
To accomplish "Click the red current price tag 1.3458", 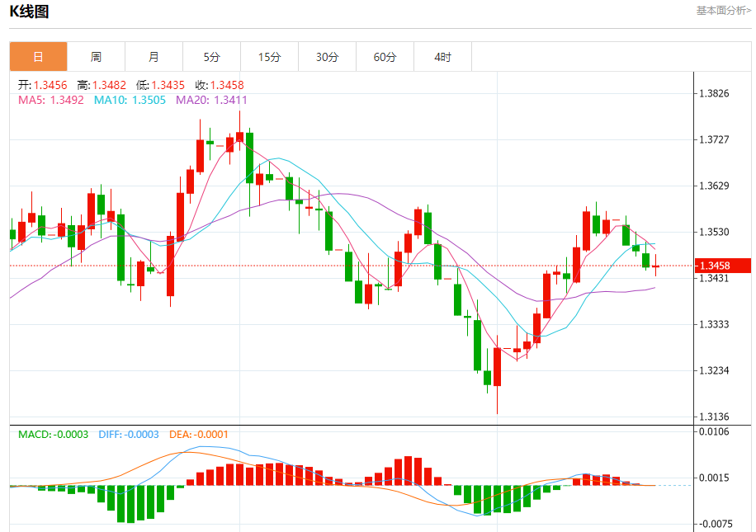I will tap(723, 266).
